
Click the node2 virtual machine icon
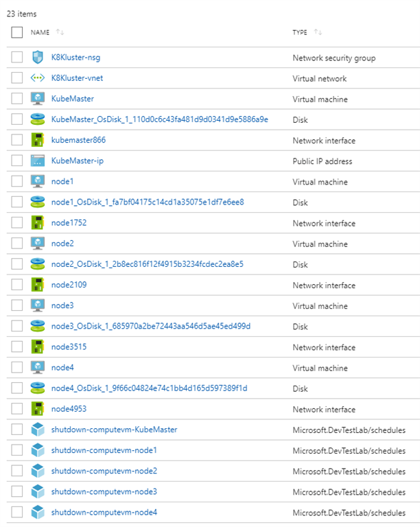tap(38, 244)
